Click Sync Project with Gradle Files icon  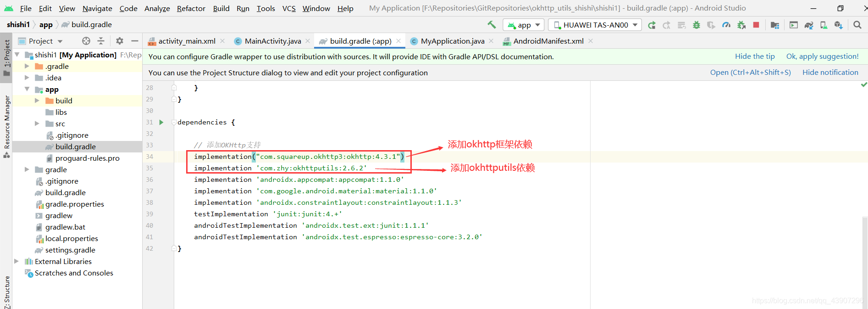809,25
